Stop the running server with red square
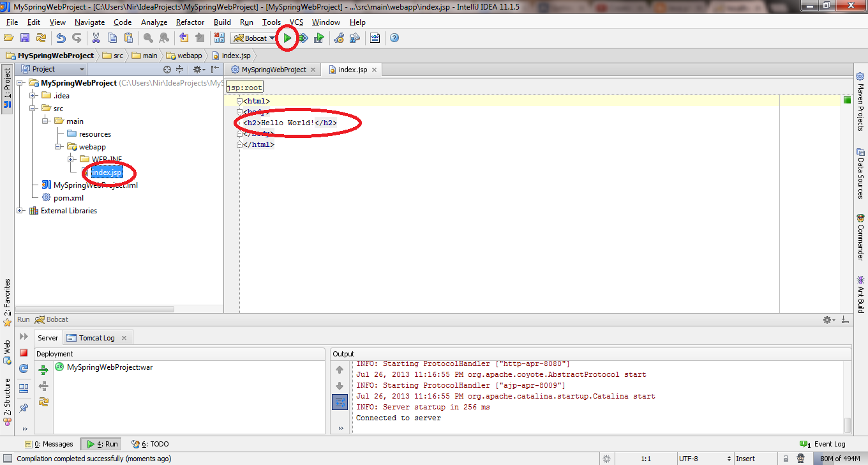Viewport: 868px width, 465px height. (24, 353)
